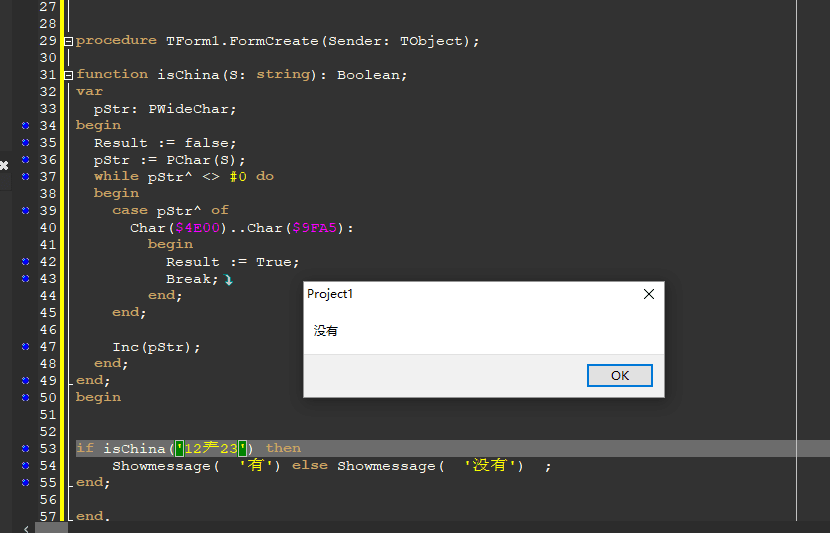
Task: Toggle breakpoint on the while loop line 37
Action: [25, 177]
